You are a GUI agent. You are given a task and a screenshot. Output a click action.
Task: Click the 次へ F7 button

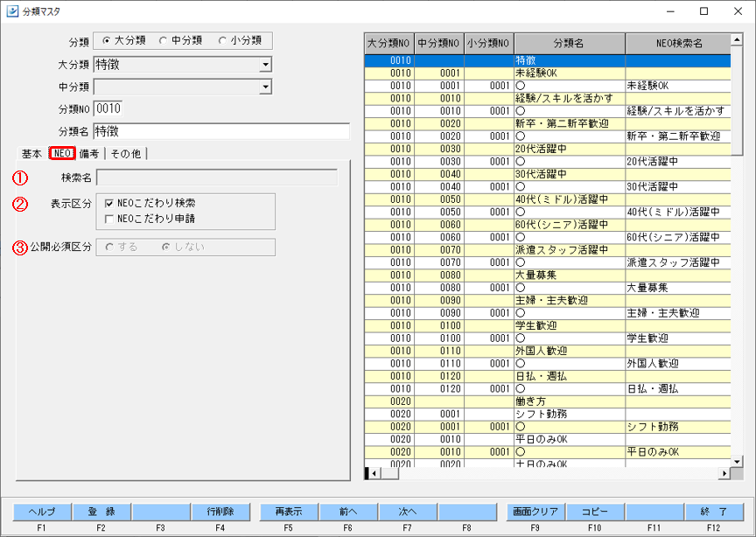pos(408,512)
